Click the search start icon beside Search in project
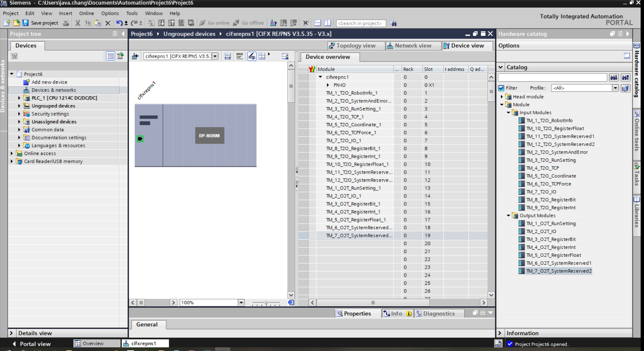644x351 pixels. click(x=393, y=23)
